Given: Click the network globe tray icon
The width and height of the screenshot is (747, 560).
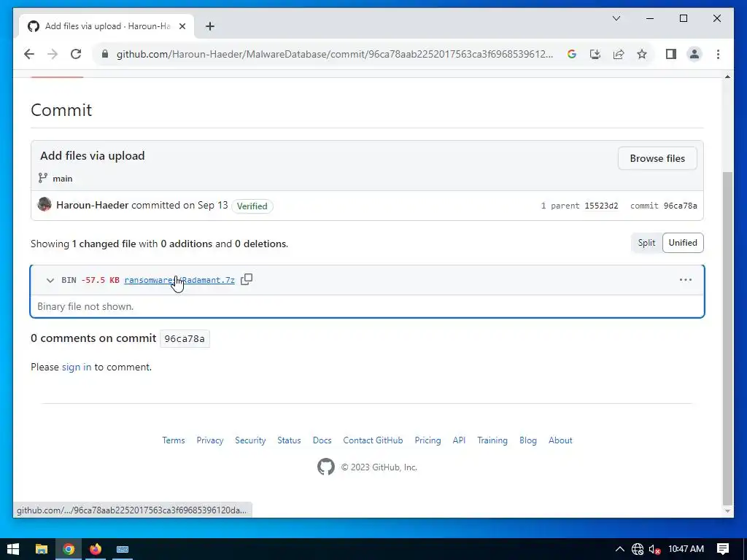Looking at the screenshot, I should pyautogui.click(x=638, y=549).
